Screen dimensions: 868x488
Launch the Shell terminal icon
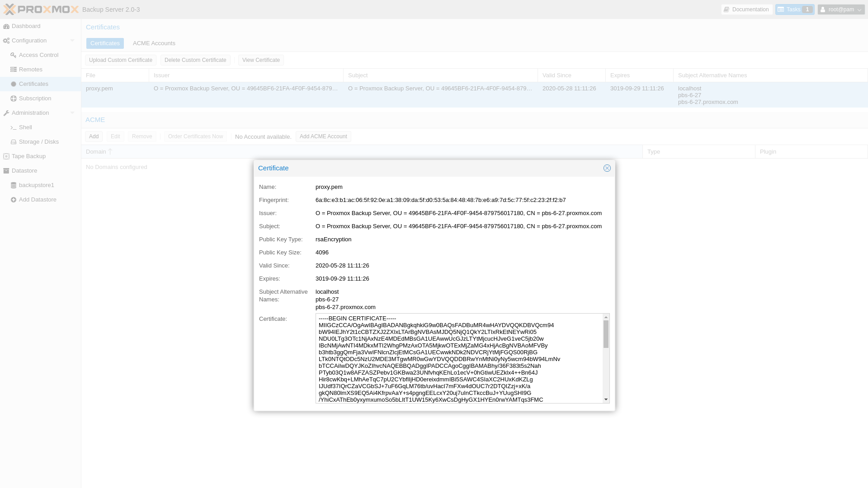[x=14, y=127]
